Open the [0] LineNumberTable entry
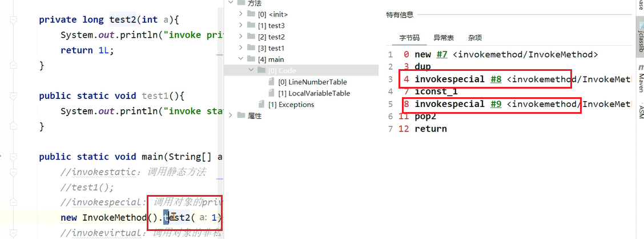The image size is (644, 239). (x=312, y=82)
